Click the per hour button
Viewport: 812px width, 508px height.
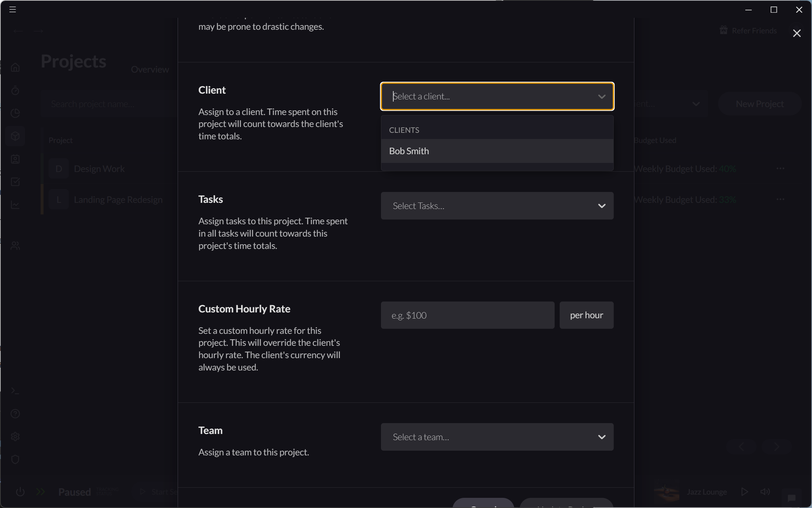(x=586, y=315)
